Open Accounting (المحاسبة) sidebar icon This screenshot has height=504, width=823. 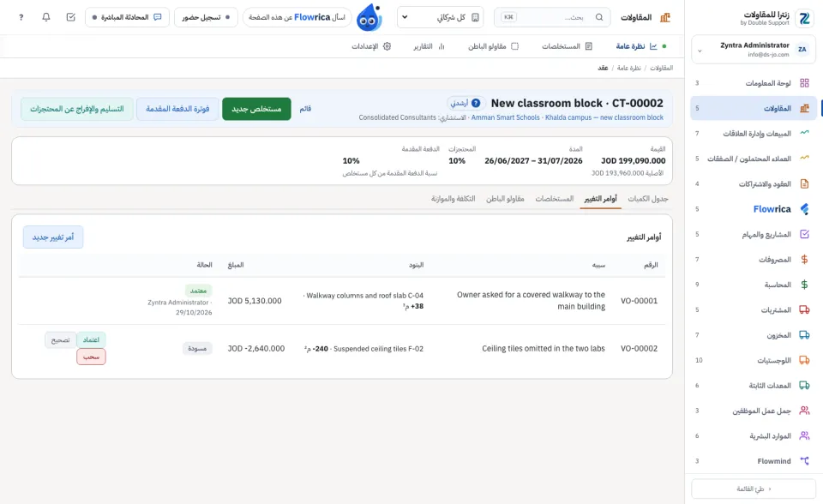pyautogui.click(x=804, y=285)
